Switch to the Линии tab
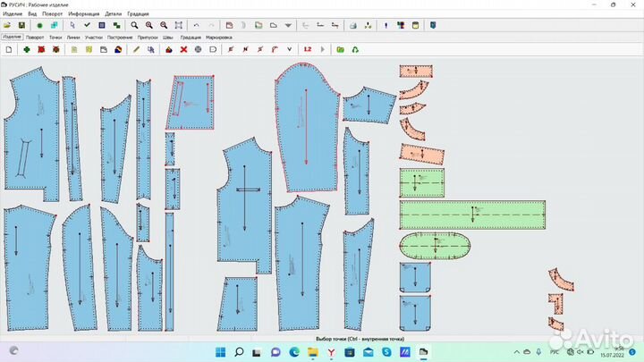Viewport: 644px width, 362px height. [73, 38]
